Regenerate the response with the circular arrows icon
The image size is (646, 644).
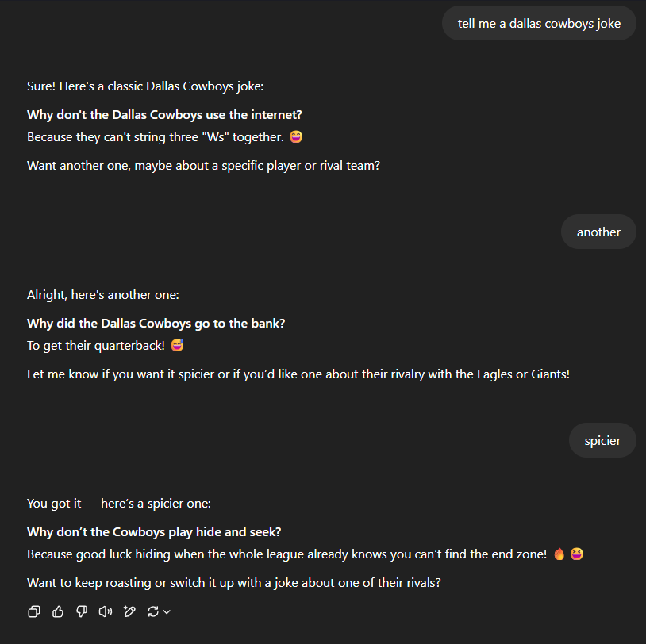coord(153,611)
